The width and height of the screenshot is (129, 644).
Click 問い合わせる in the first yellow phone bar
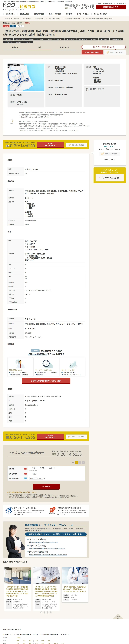click(x=50, y=145)
